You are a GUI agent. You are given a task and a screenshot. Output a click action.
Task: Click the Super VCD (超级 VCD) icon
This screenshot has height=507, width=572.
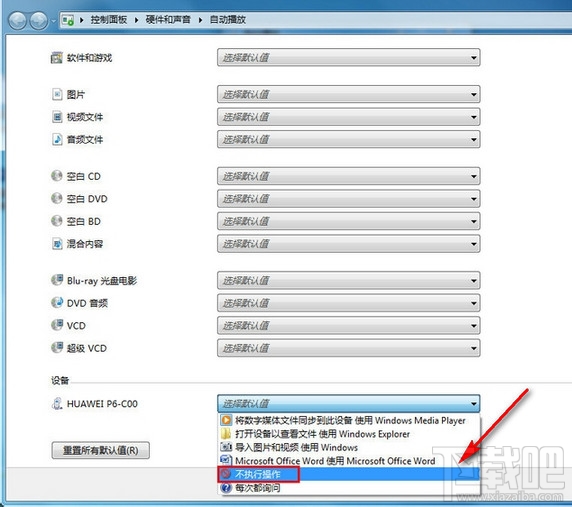[57, 348]
